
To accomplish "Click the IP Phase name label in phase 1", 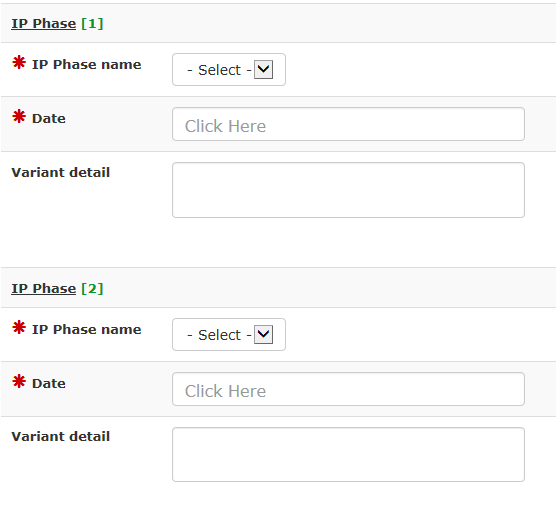I will click(87, 65).
